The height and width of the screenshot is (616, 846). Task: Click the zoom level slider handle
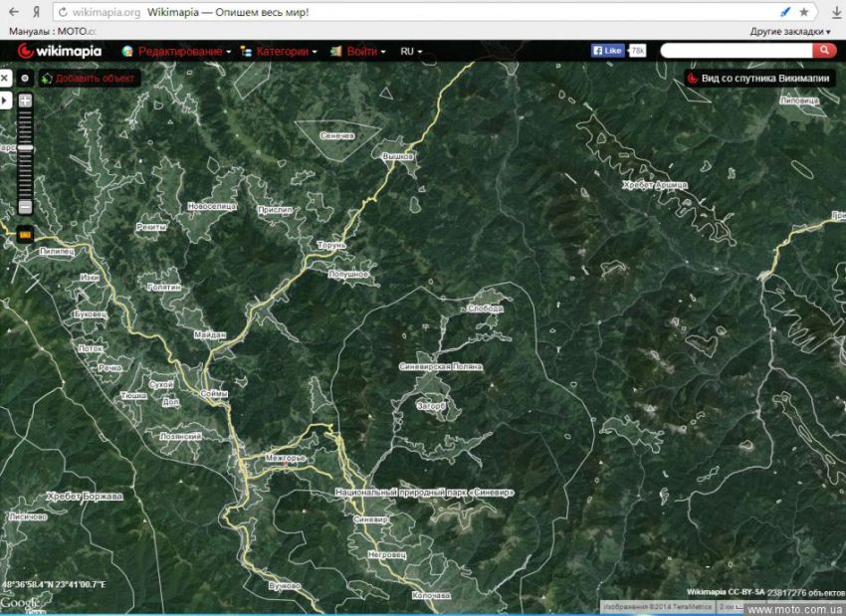[x=25, y=147]
